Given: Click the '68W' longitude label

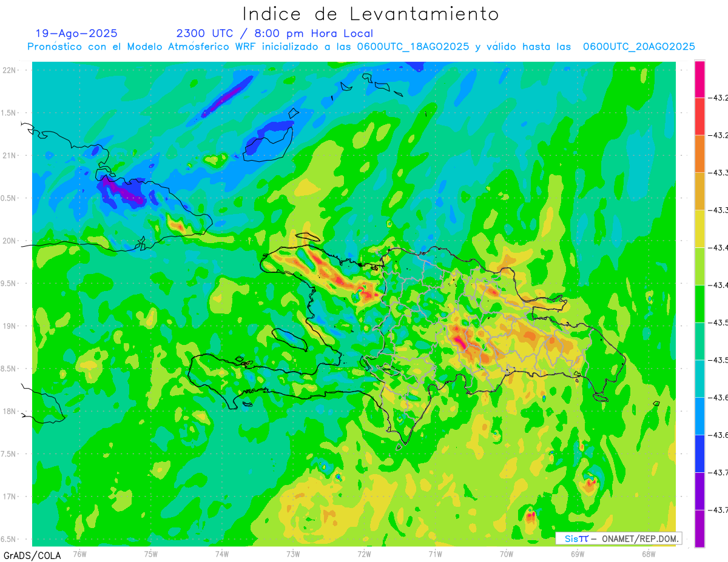Looking at the screenshot, I should point(649,554).
